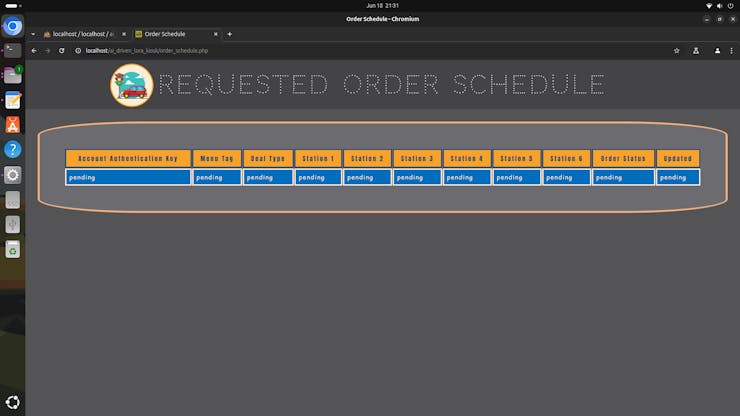Click the car logo image
This screenshot has width=740, height=416.
(132, 85)
